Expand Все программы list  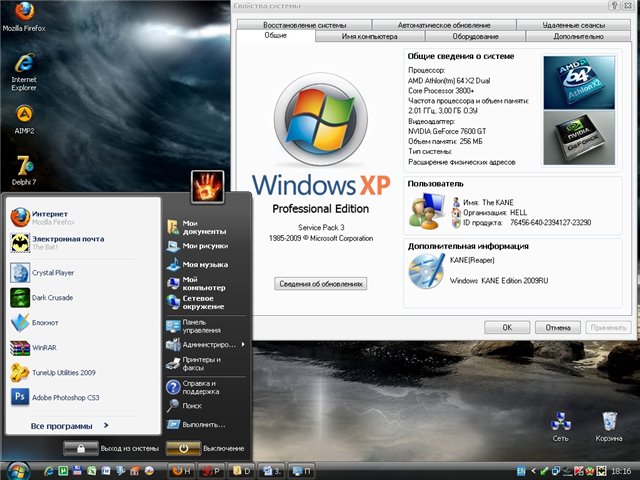click(x=69, y=426)
